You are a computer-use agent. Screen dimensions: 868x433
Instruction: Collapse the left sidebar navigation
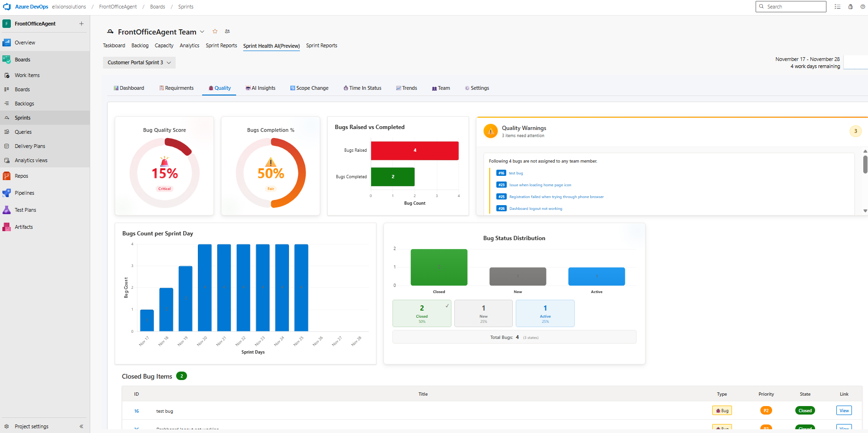[x=81, y=426]
